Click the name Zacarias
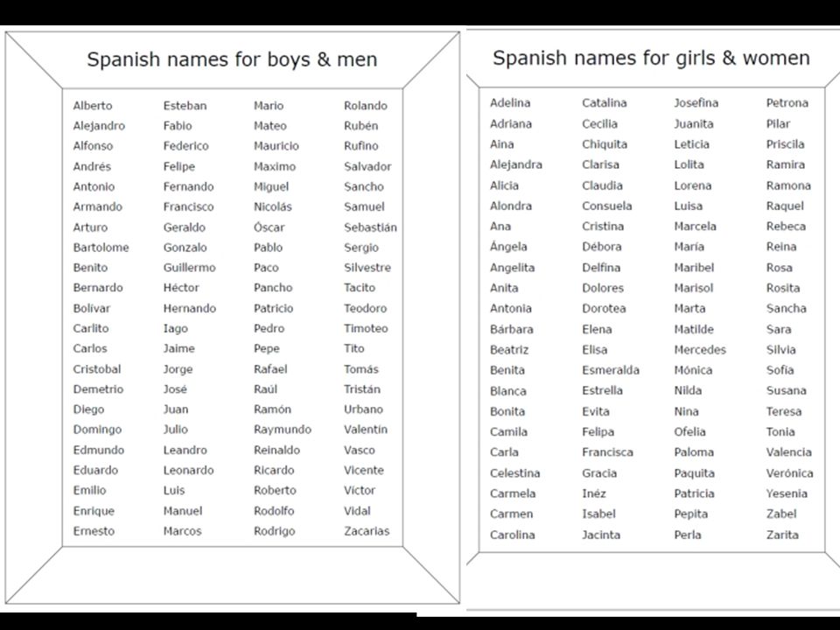Image resolution: width=840 pixels, height=630 pixels. coord(367,531)
